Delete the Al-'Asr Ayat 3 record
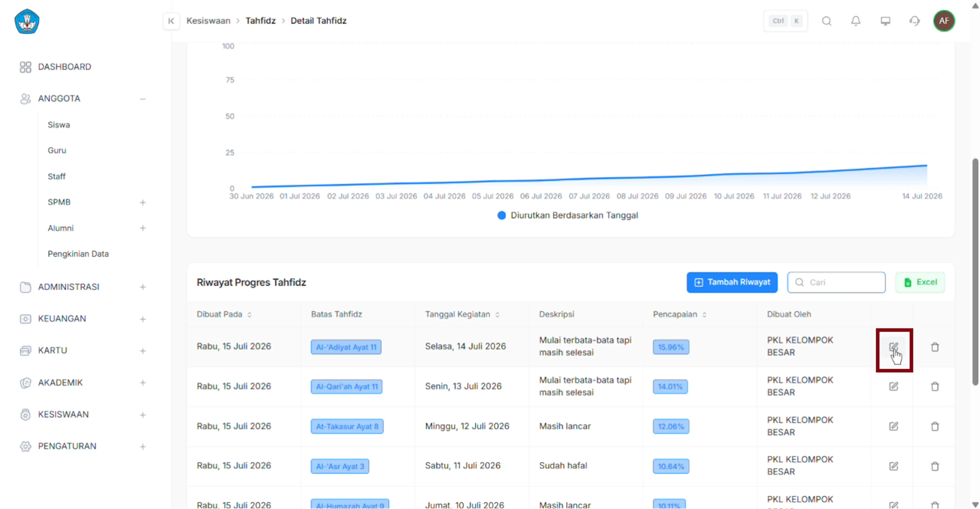980x509 pixels. click(935, 466)
